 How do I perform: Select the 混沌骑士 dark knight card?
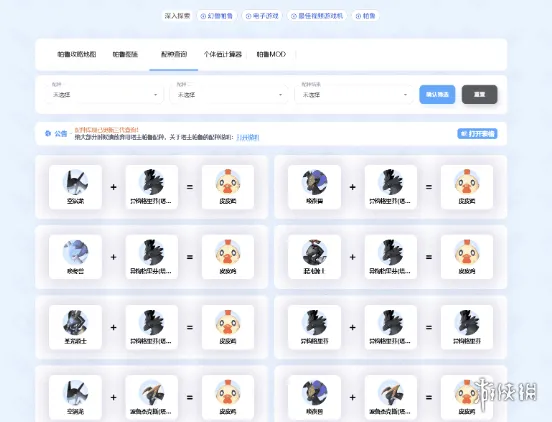[314, 257]
